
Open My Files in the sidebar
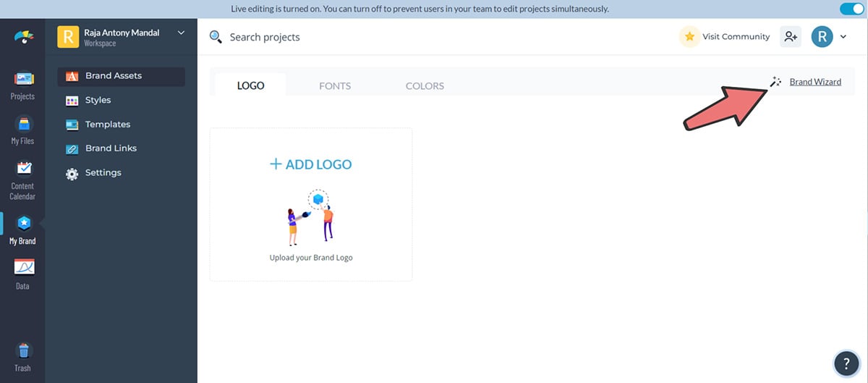pos(22,130)
